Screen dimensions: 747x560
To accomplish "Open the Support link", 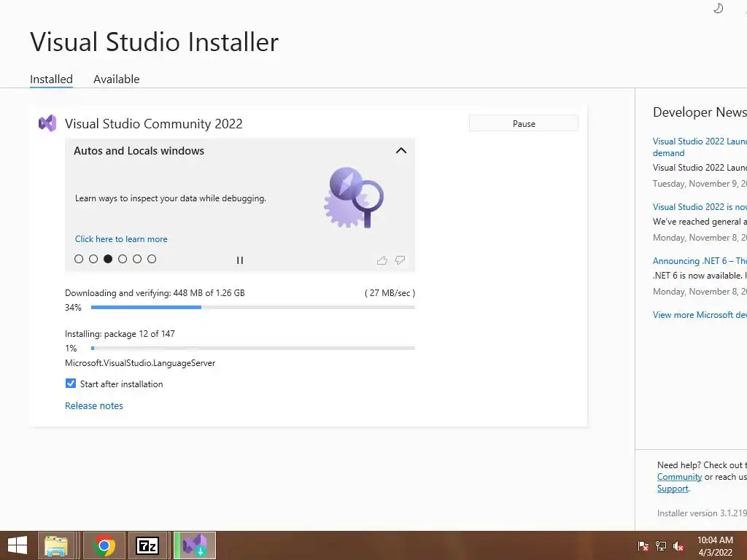I will coord(673,489).
